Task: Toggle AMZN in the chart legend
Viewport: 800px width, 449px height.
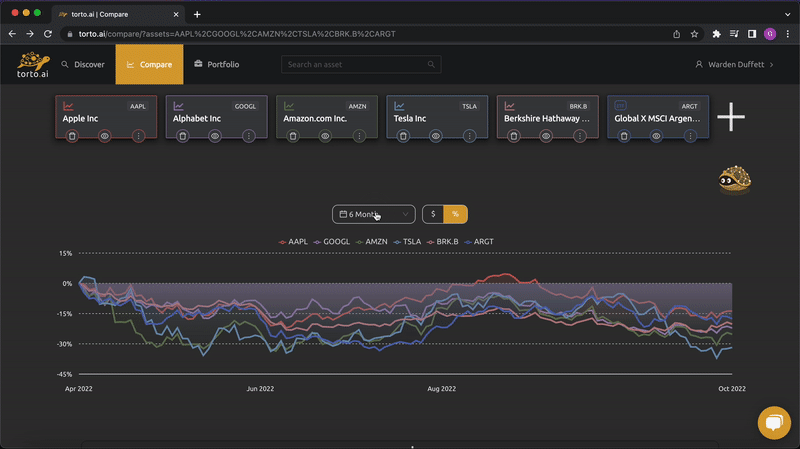Action: click(372, 242)
